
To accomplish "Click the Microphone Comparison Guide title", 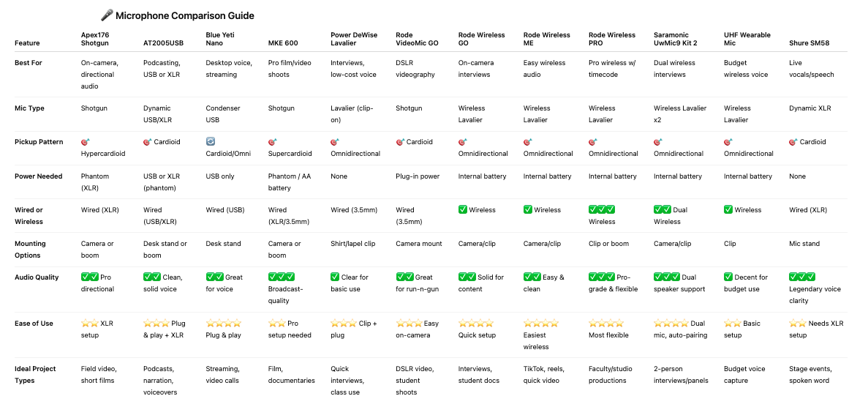I will (185, 15).
